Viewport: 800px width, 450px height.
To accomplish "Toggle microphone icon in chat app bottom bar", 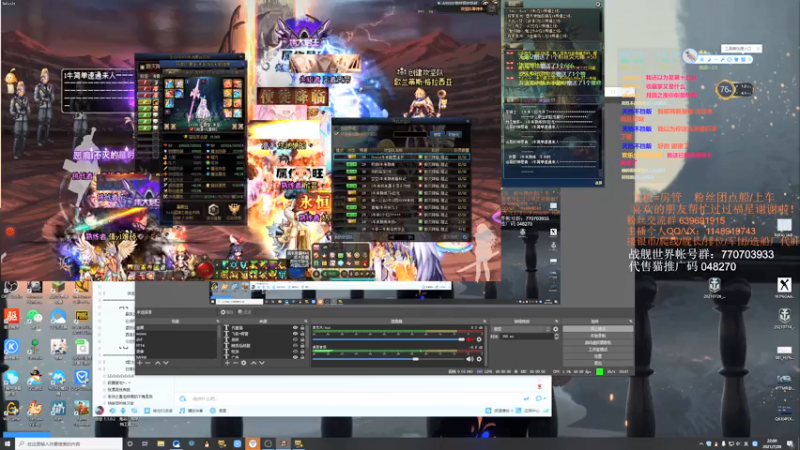I will pos(123,410).
